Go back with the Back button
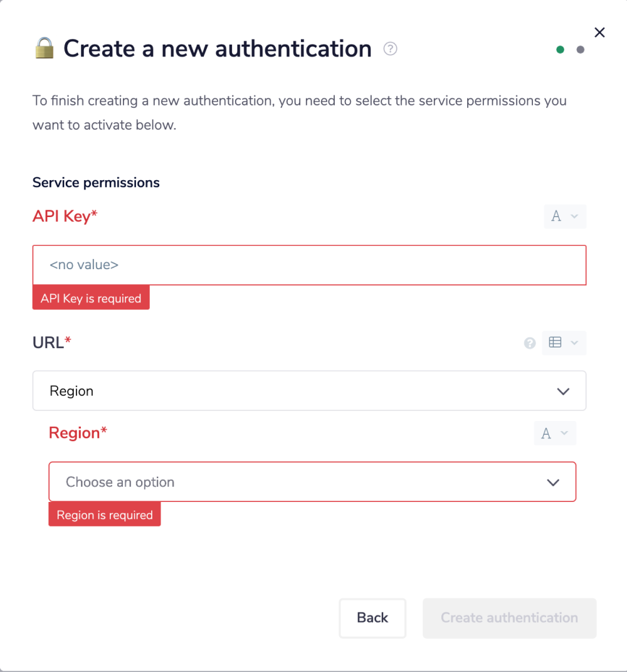 pos(372,618)
